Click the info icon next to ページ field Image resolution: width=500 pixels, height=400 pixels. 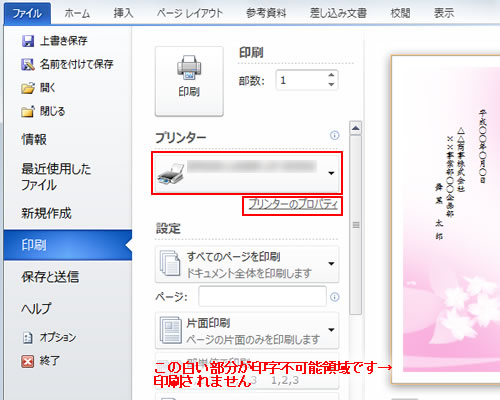pos(335,297)
